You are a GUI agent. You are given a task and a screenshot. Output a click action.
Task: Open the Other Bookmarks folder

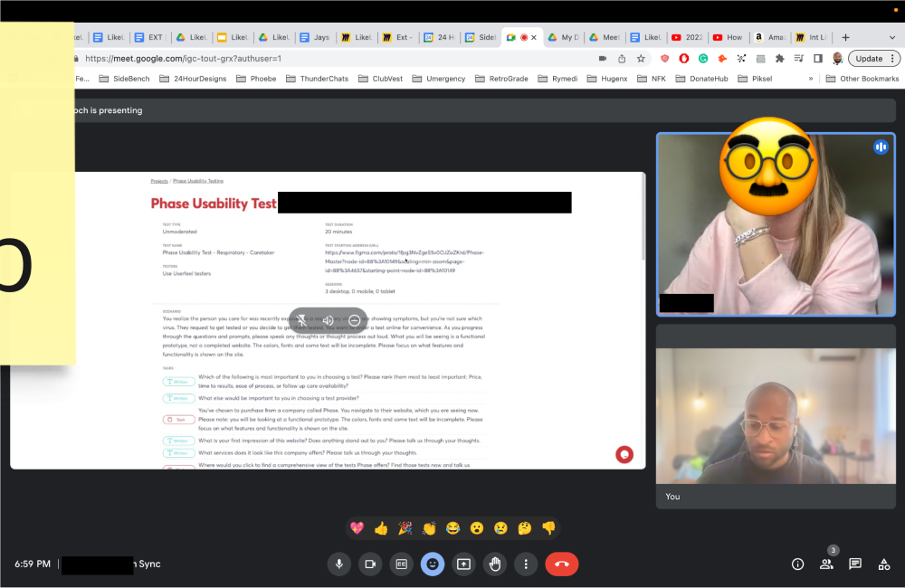[862, 79]
